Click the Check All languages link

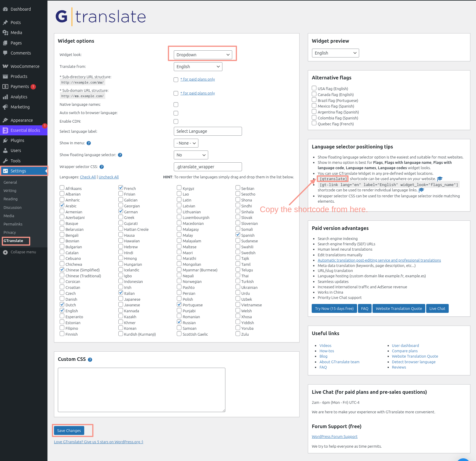88,177
